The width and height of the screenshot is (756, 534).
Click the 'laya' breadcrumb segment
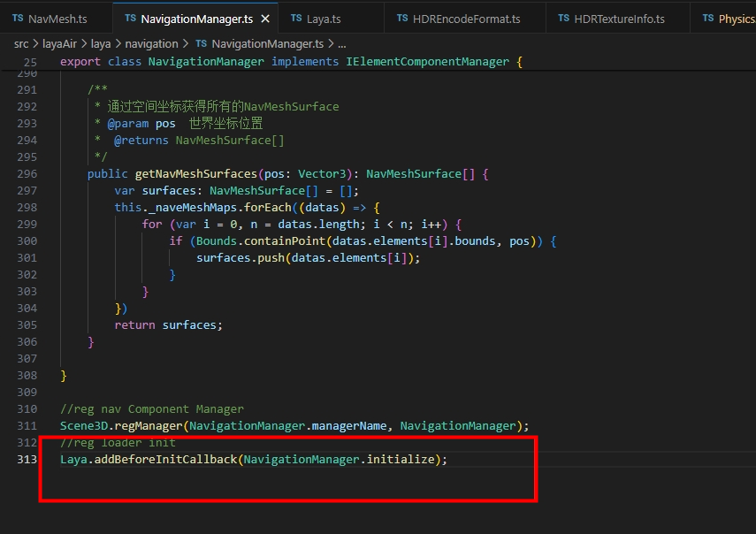pos(101,43)
